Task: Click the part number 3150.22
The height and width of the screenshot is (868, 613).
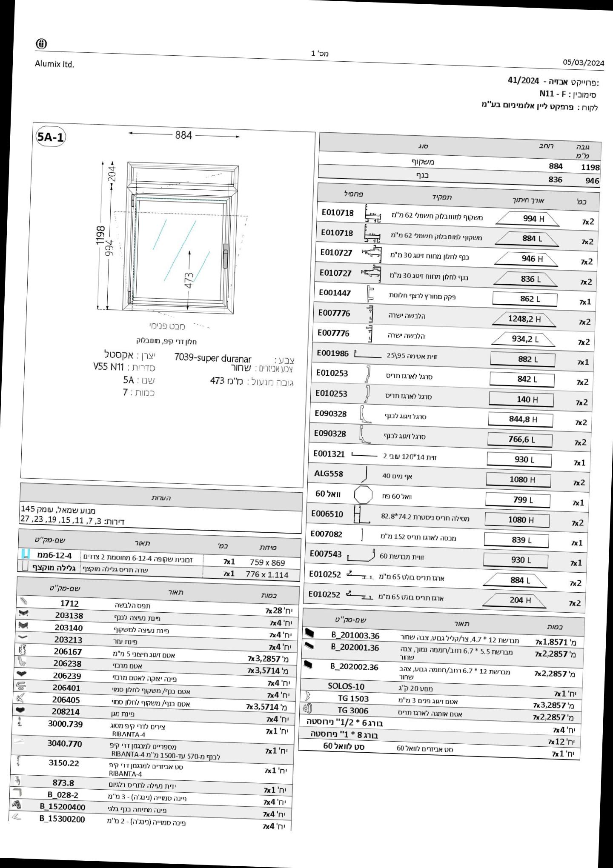Action: click(64, 763)
